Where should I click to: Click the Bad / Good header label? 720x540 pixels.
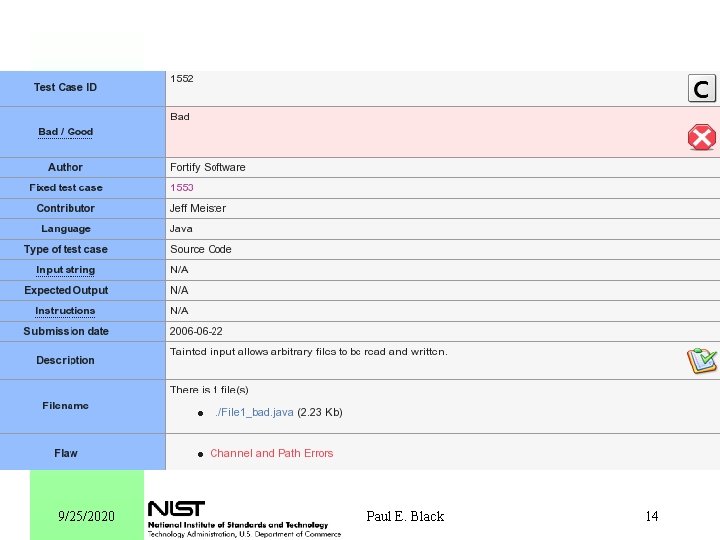(66, 132)
